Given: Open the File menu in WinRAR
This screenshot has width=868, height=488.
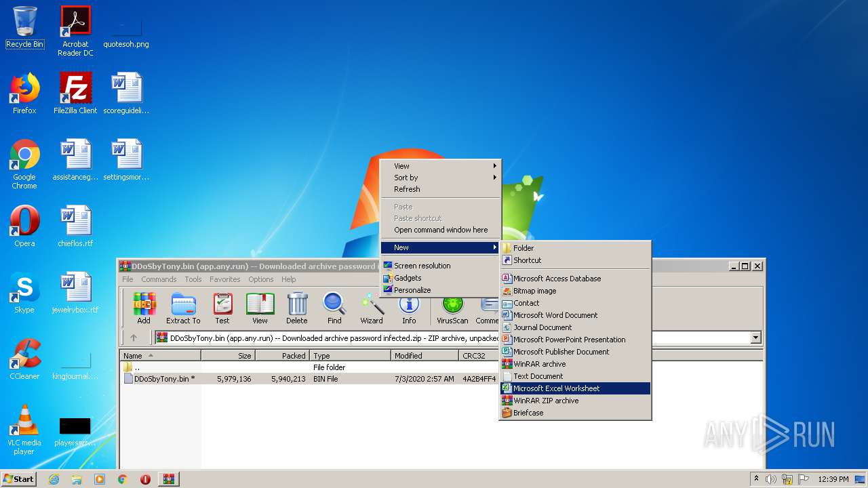Looking at the screenshot, I should click(x=127, y=279).
